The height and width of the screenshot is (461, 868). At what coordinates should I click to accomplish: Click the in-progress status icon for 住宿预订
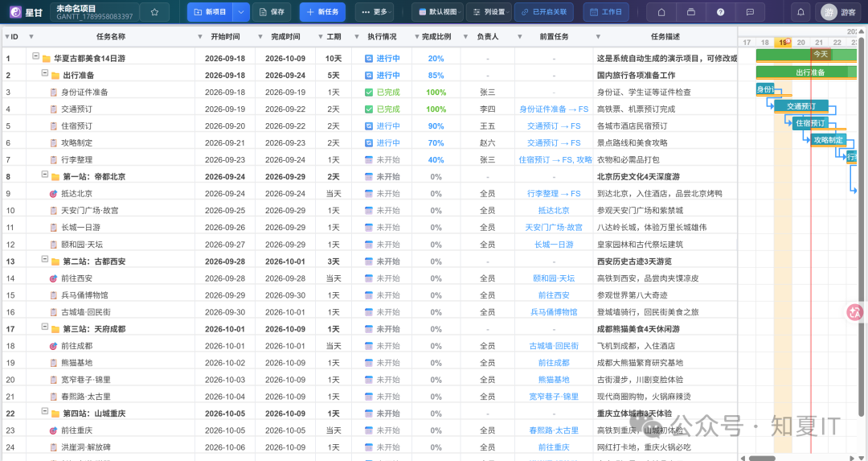pyautogui.click(x=369, y=126)
